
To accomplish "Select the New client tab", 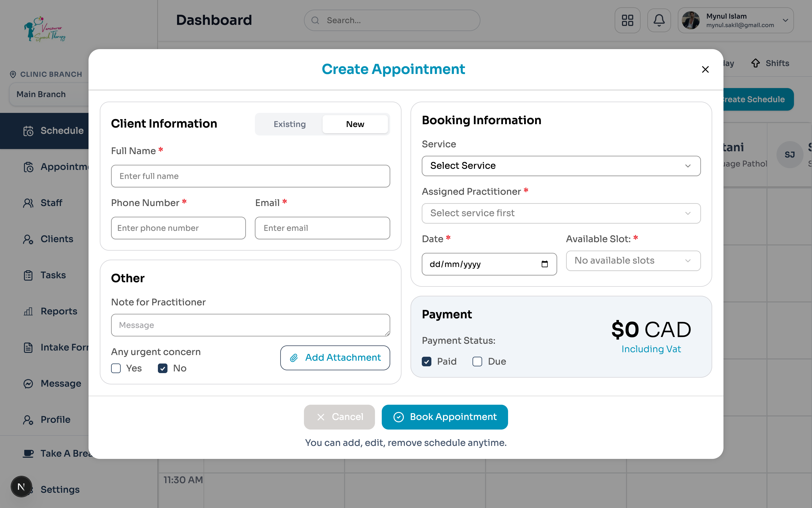I will pos(355,124).
